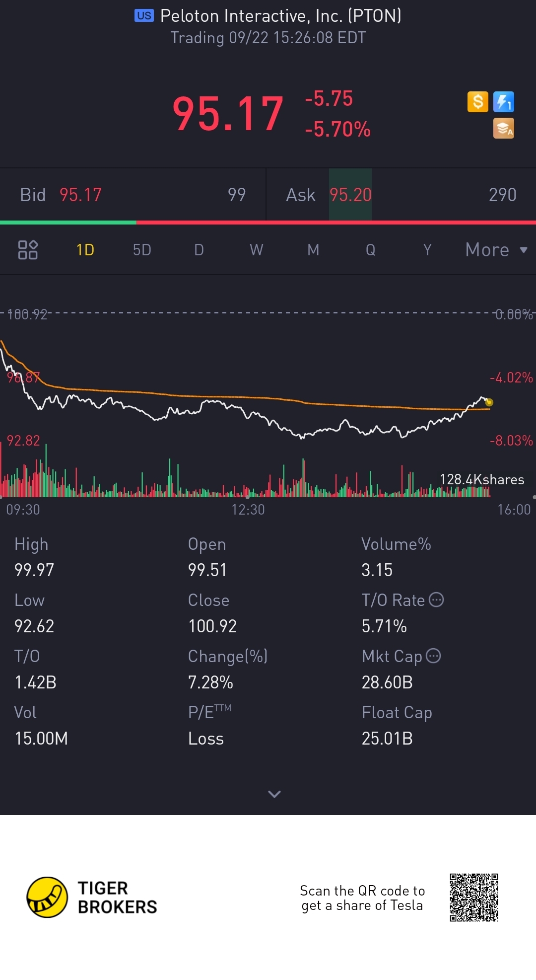The image size is (536, 980).
Task: Tap the Mkt Cap value 28.60B
Action: pos(387,682)
